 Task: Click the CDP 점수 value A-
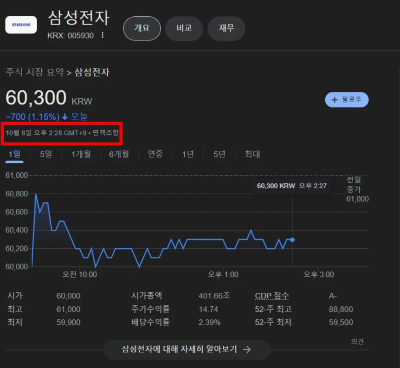(333, 296)
